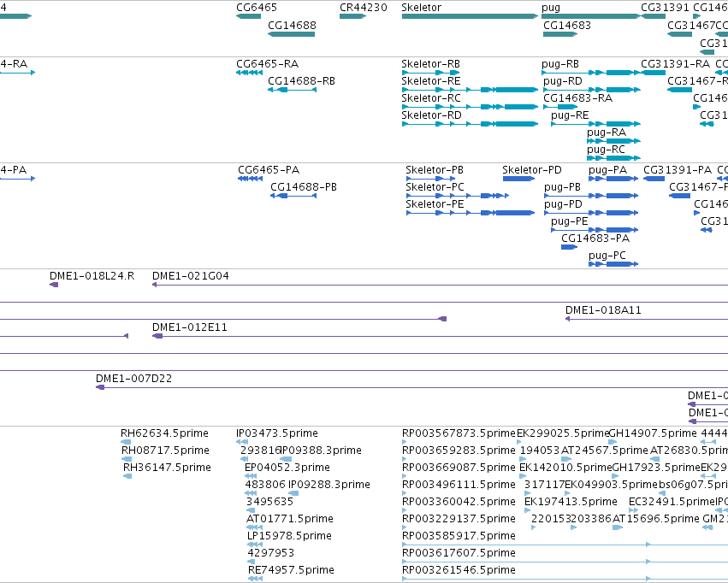Select transcript CG14688-RB
The width and height of the screenshot is (728, 583).
292,90
